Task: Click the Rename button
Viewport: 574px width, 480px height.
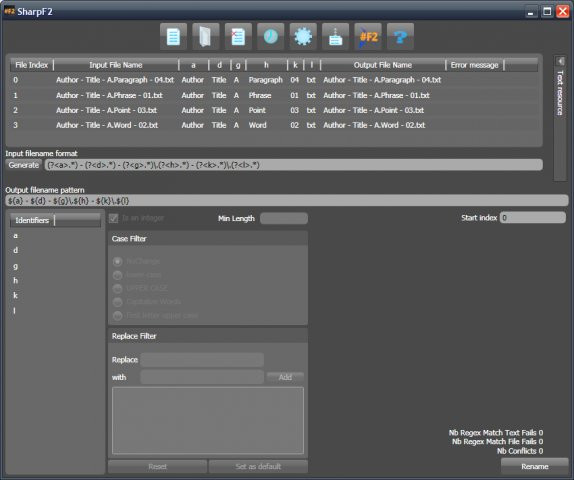Action: [534, 466]
